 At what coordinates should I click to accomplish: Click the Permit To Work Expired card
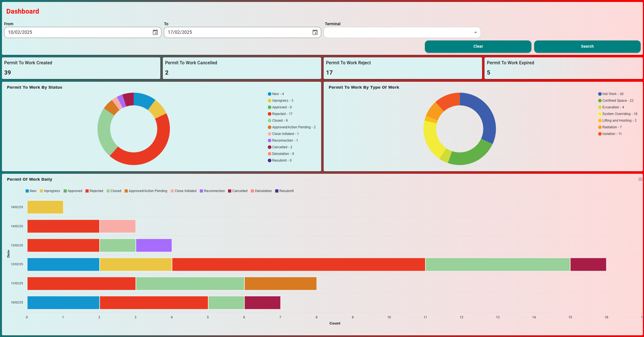564,68
